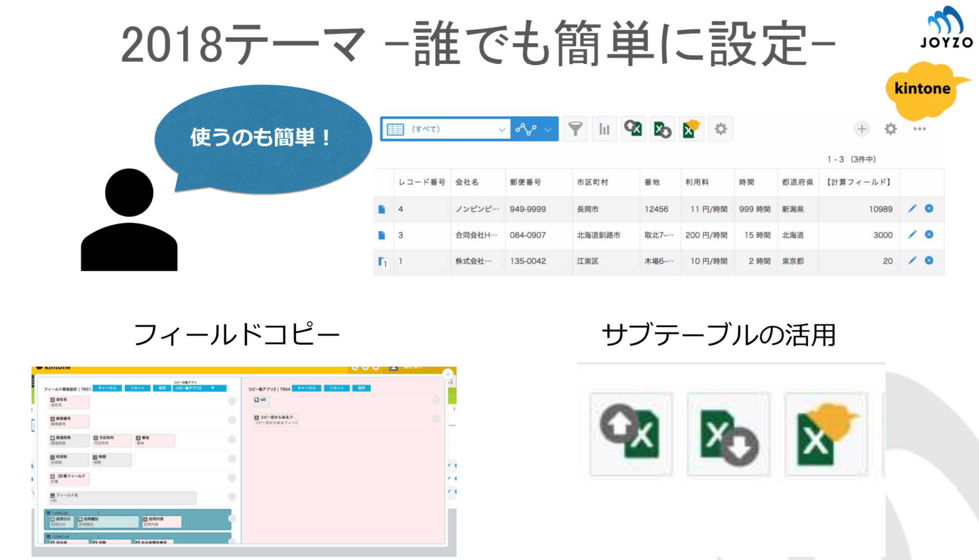979x560 pixels.
Task: Click the right panel 保存 button
Action: [x=361, y=388]
